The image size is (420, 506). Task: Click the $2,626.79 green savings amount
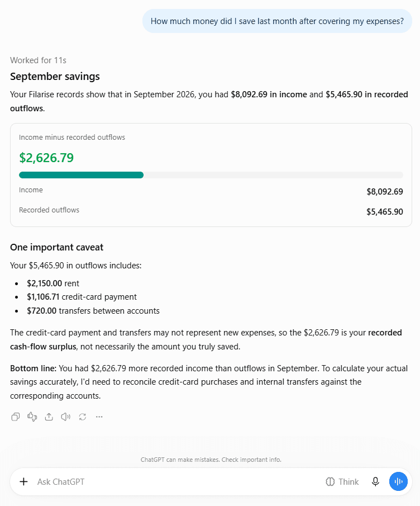[x=46, y=158]
